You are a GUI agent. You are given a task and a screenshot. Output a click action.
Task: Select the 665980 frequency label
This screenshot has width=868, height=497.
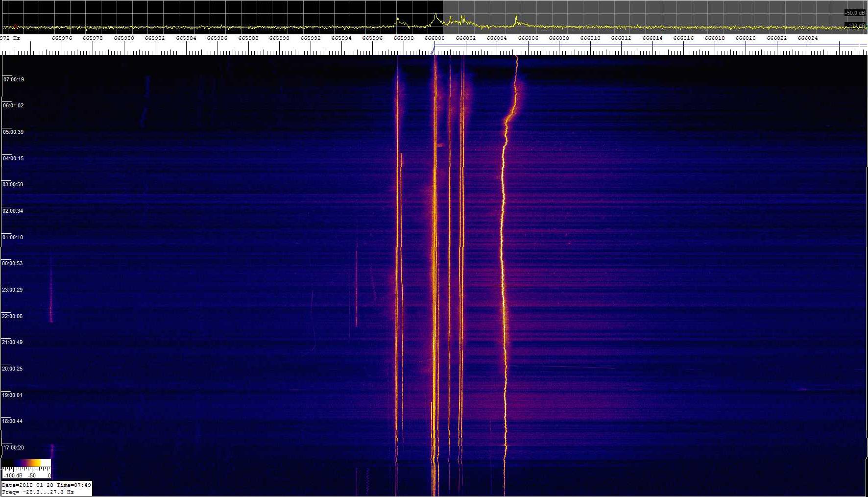click(124, 38)
